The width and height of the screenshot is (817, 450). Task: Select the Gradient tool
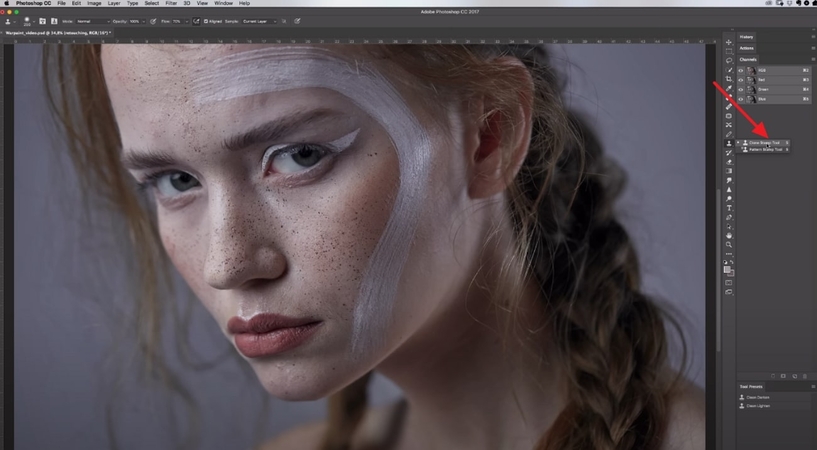[x=729, y=171]
